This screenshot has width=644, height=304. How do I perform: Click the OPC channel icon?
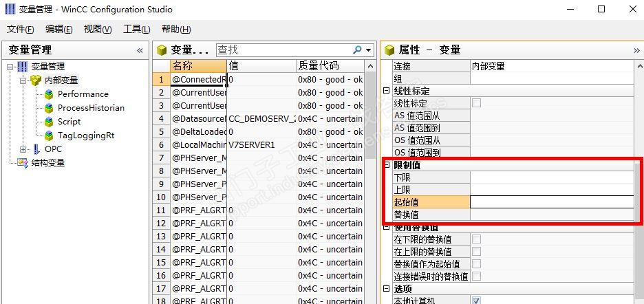click(x=36, y=149)
